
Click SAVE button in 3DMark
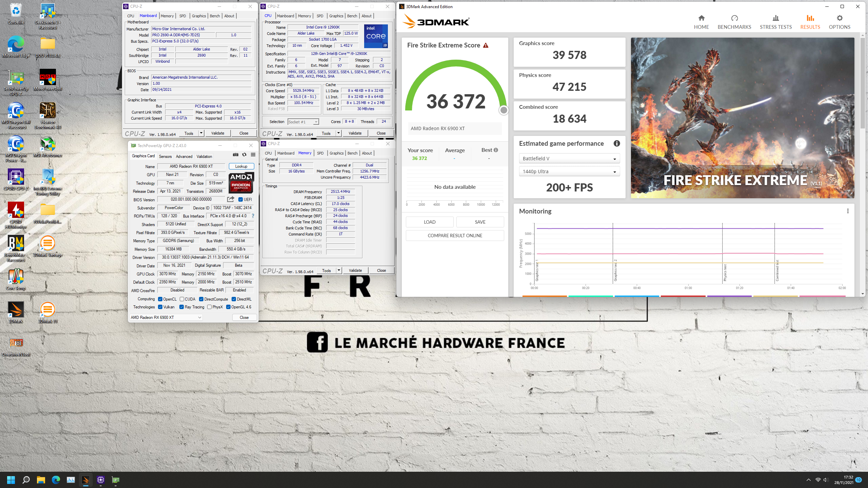(x=480, y=222)
